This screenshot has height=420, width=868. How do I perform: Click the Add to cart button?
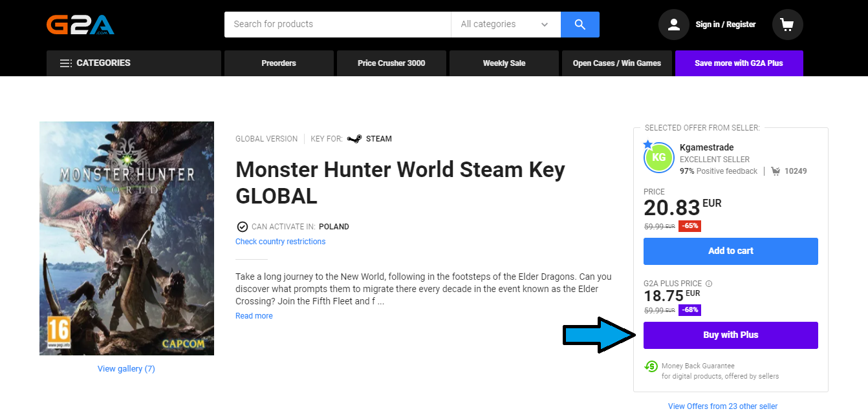point(730,251)
